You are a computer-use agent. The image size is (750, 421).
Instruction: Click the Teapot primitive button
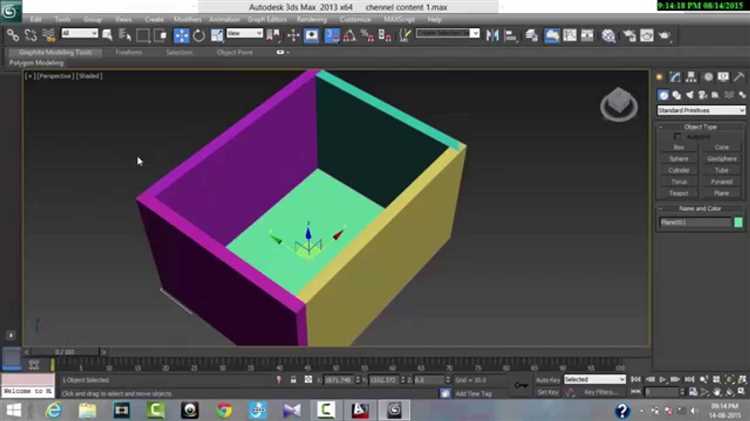tap(679, 193)
